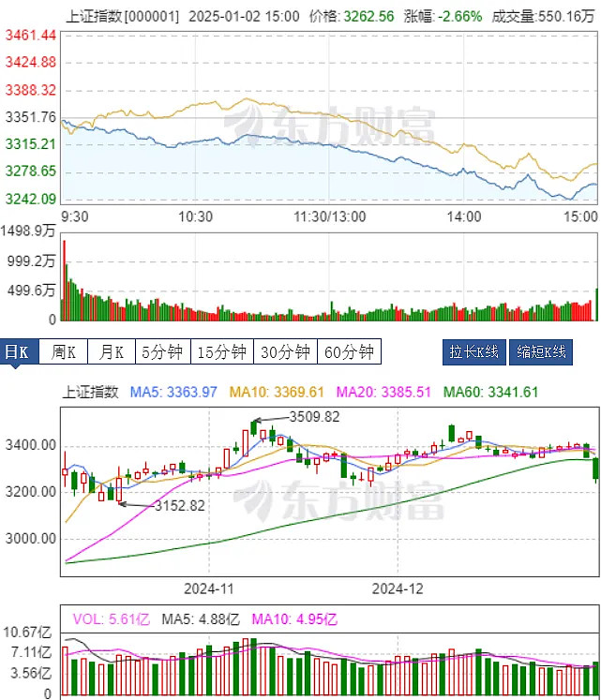This screenshot has width=601, height=700.
Task: Select the 2024-12 date axis marker
Action: [398, 588]
